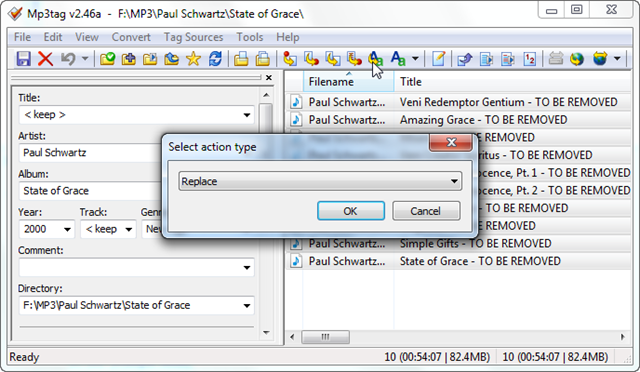This screenshot has width=640, height=372.
Task: Click the Add directory folder icon with plus
Action: click(129, 59)
